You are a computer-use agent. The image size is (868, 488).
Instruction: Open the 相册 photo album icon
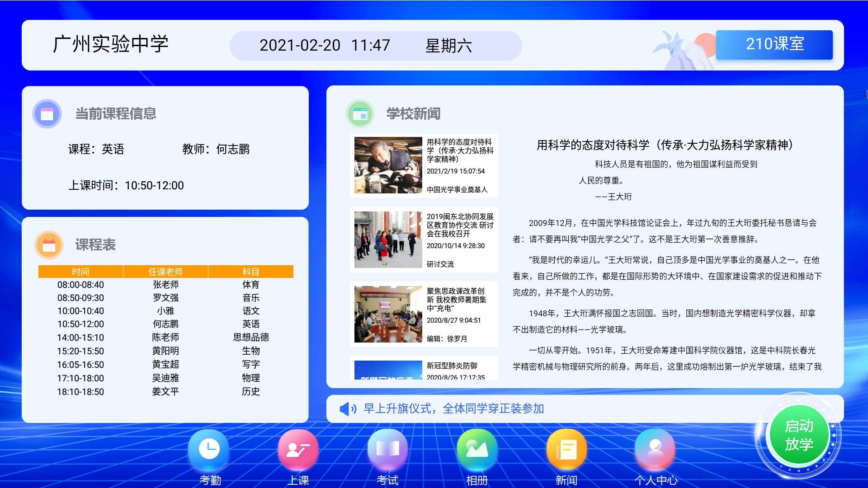tap(477, 449)
